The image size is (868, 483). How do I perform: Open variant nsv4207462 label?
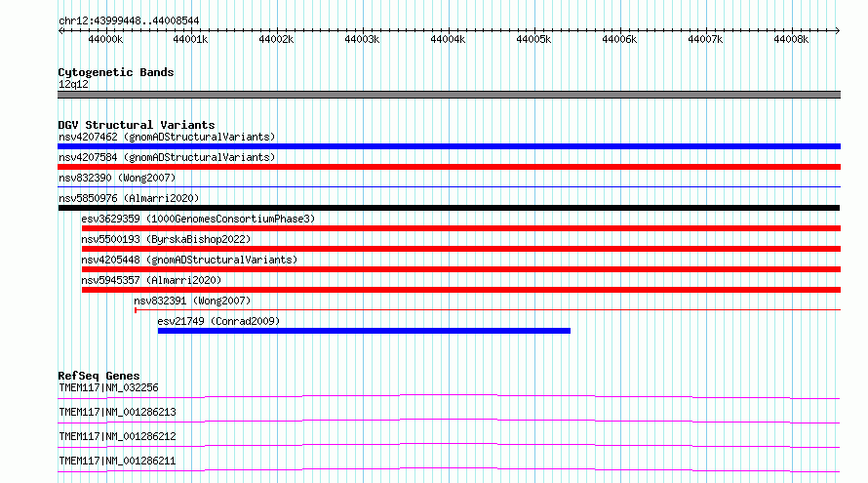pos(167,137)
